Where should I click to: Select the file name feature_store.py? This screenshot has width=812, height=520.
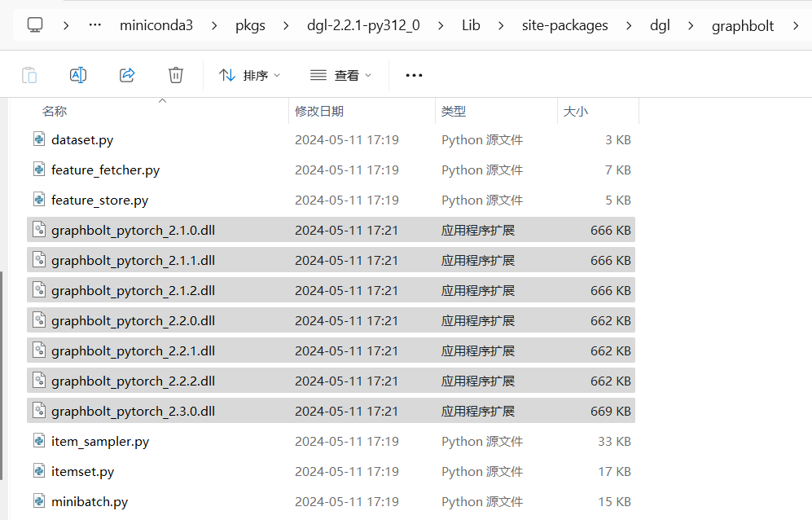coord(100,201)
